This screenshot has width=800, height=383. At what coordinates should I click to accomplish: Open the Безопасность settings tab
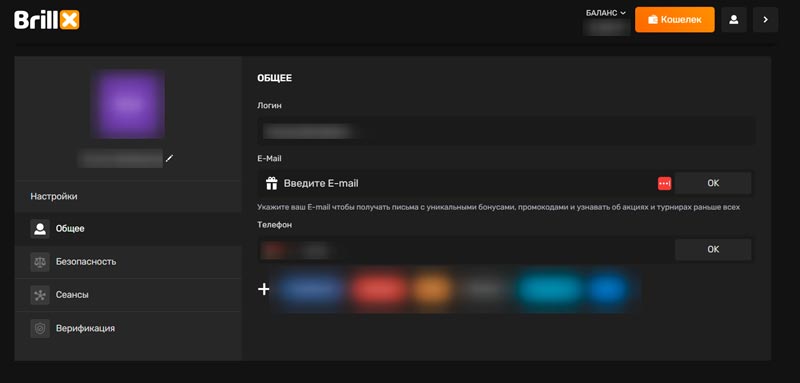tap(128, 262)
